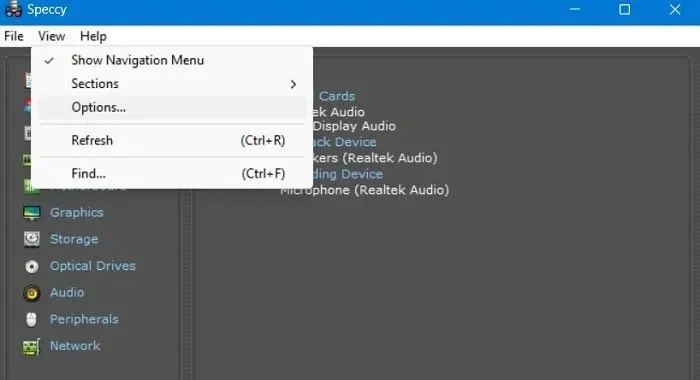Open the Storage section
Viewport: 700px width, 380px height.
tap(74, 239)
